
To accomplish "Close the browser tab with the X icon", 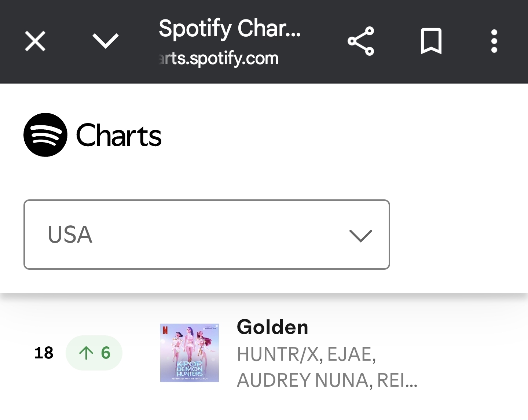I will pyautogui.click(x=35, y=41).
